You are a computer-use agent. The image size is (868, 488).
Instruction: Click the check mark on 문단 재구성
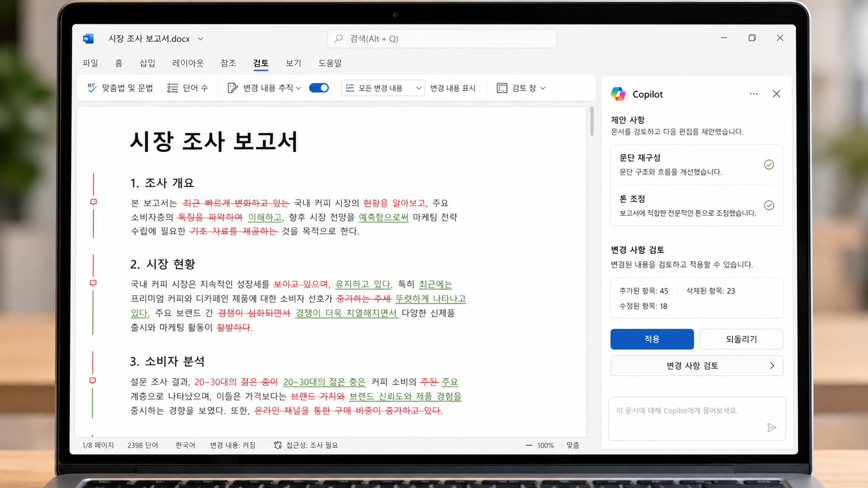pyautogui.click(x=769, y=164)
